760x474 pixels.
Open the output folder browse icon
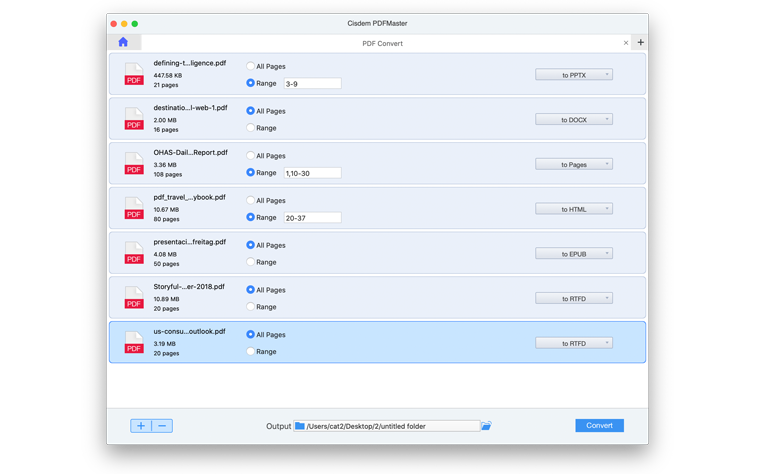tap(486, 426)
